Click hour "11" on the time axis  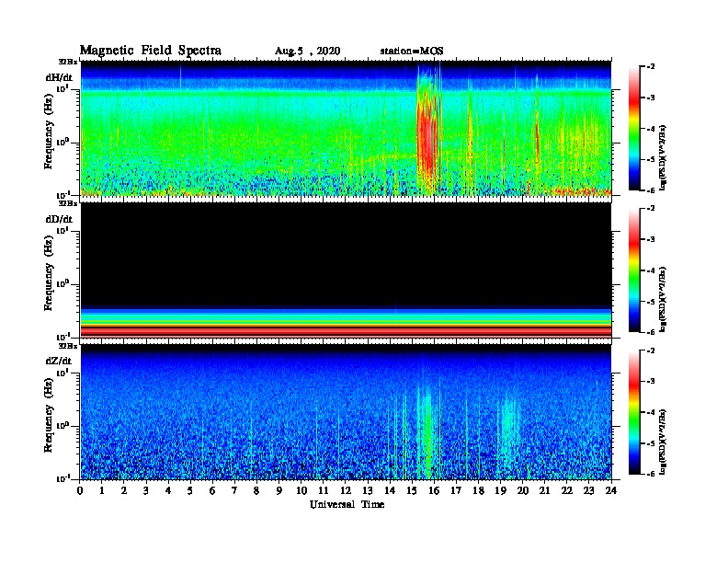324,490
